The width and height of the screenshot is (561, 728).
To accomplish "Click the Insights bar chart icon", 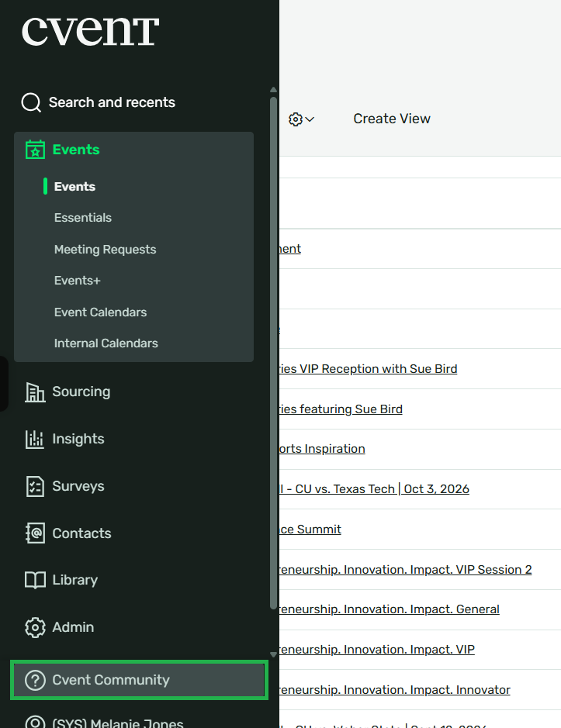I will [x=35, y=439].
